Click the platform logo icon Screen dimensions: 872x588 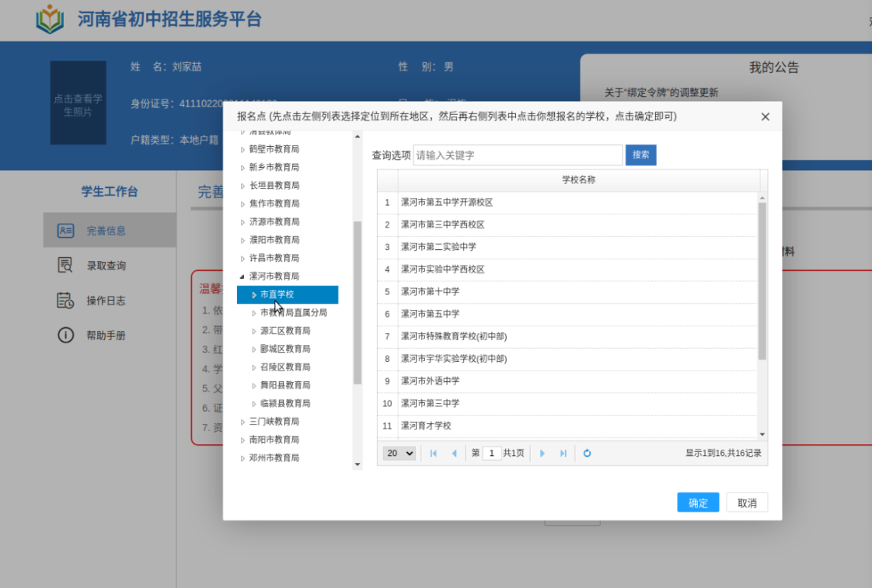point(50,19)
